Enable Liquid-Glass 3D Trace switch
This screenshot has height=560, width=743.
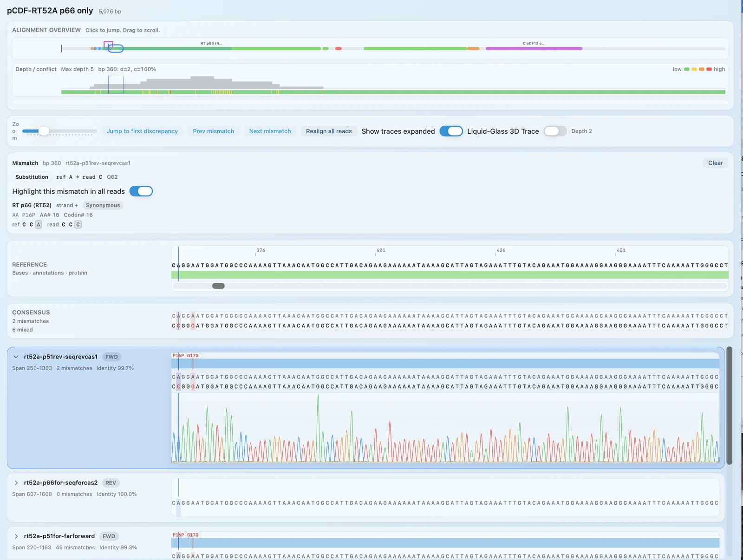[x=555, y=131]
